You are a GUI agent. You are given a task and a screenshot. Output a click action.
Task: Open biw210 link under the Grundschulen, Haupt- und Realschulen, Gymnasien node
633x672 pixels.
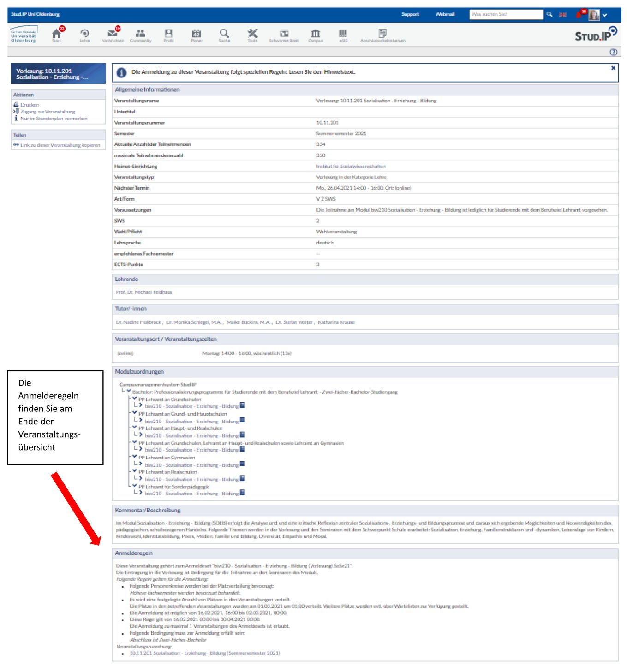(191, 450)
